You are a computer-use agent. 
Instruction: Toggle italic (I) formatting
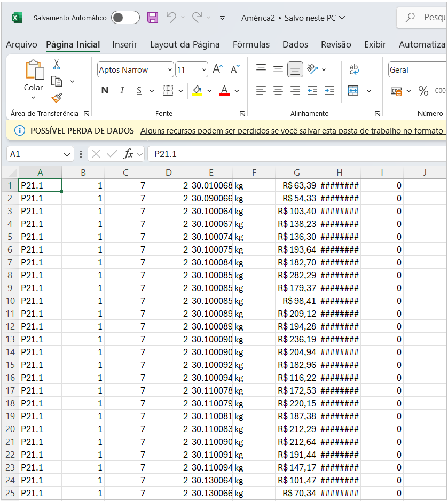[x=122, y=91]
